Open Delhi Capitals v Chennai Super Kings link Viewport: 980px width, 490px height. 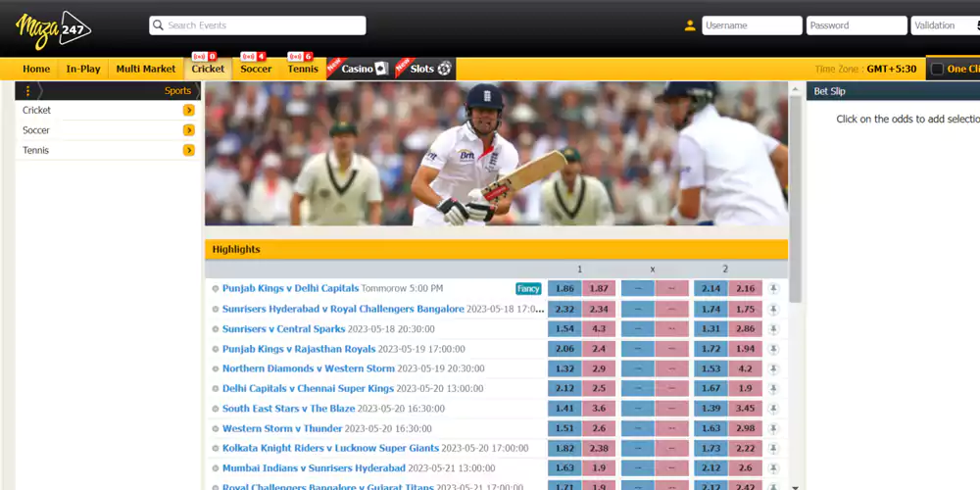[308, 389]
